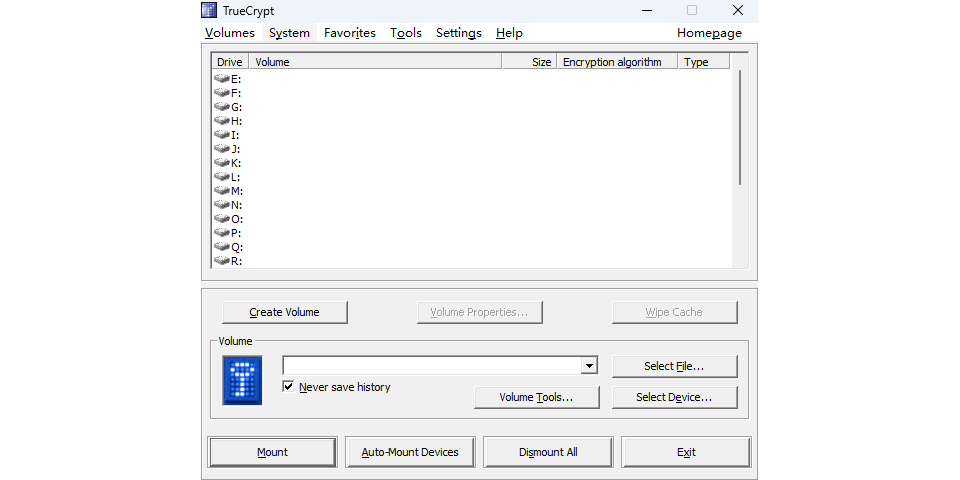Select the J: drive icon in the list
Image resolution: width=960 pixels, height=480 pixels.
pyautogui.click(x=222, y=149)
